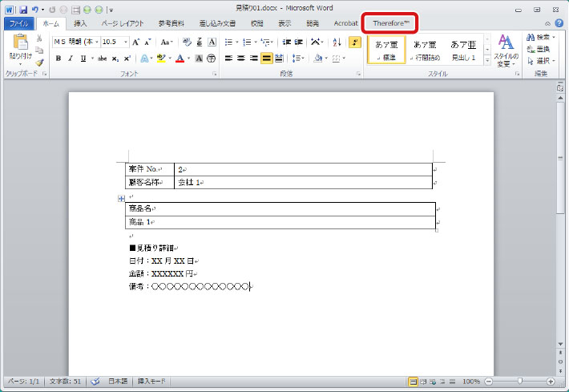
Task: Toggle italic formatting
Action: (71, 58)
